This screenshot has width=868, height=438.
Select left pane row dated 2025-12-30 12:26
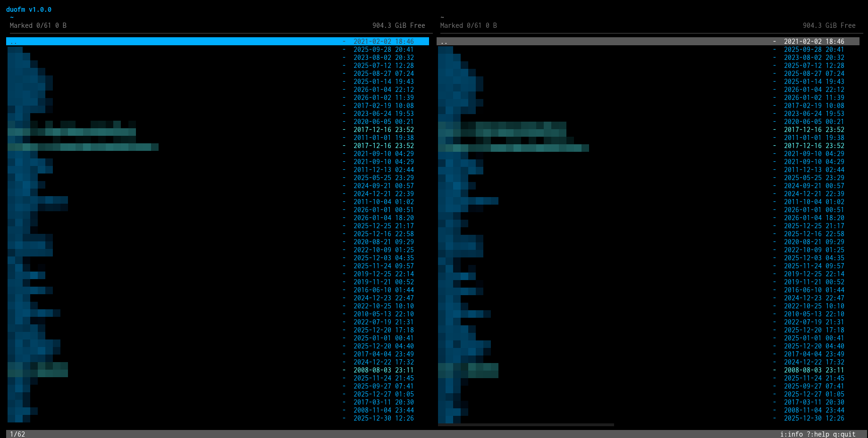(x=218, y=418)
